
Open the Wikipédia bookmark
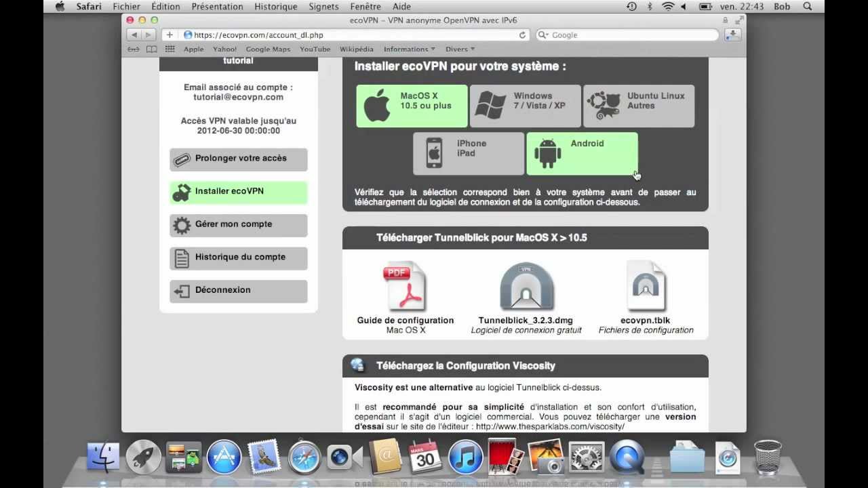tap(357, 49)
